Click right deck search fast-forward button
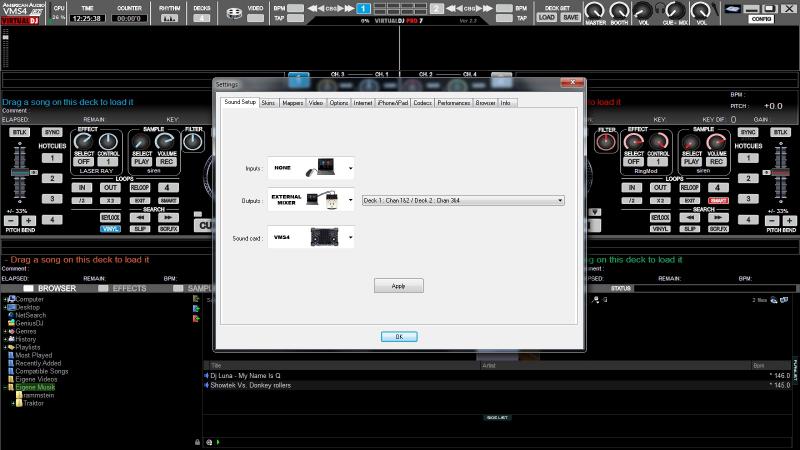Screen dimensions: 800x450 [718, 217]
